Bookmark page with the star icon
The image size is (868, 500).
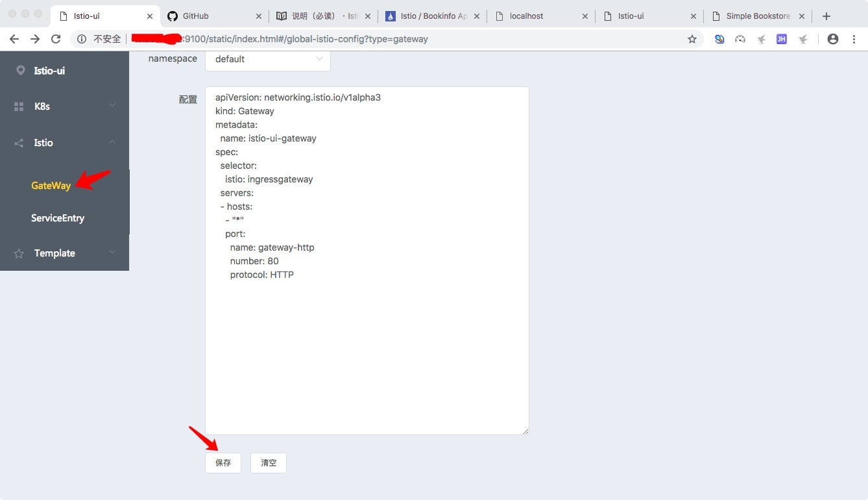[x=692, y=39]
